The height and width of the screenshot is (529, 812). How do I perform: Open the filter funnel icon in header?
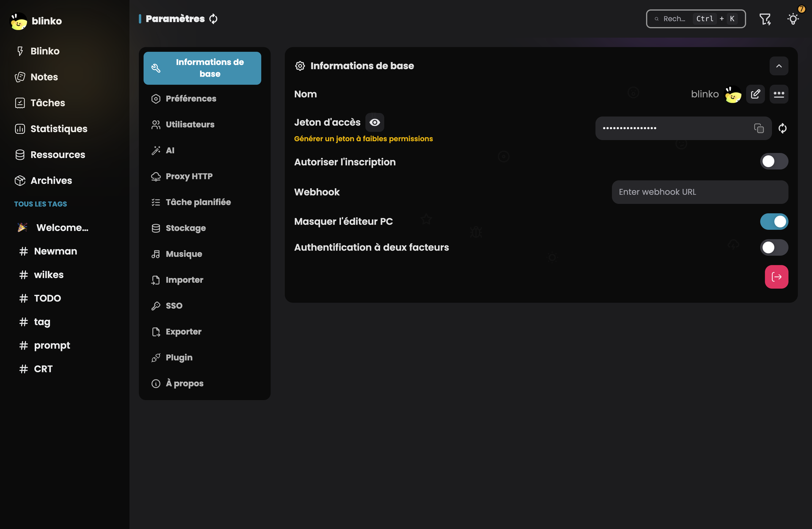click(x=765, y=19)
